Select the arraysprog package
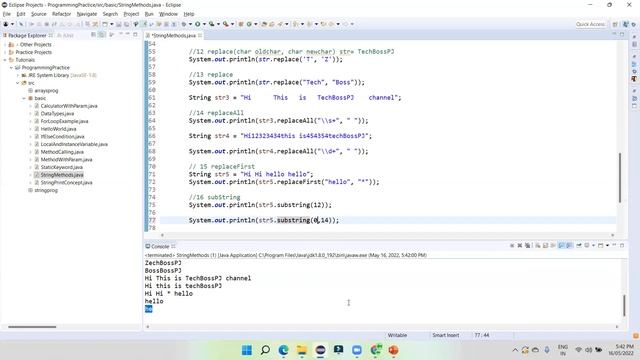Screen dimensions: 640x360 (x=46, y=91)
